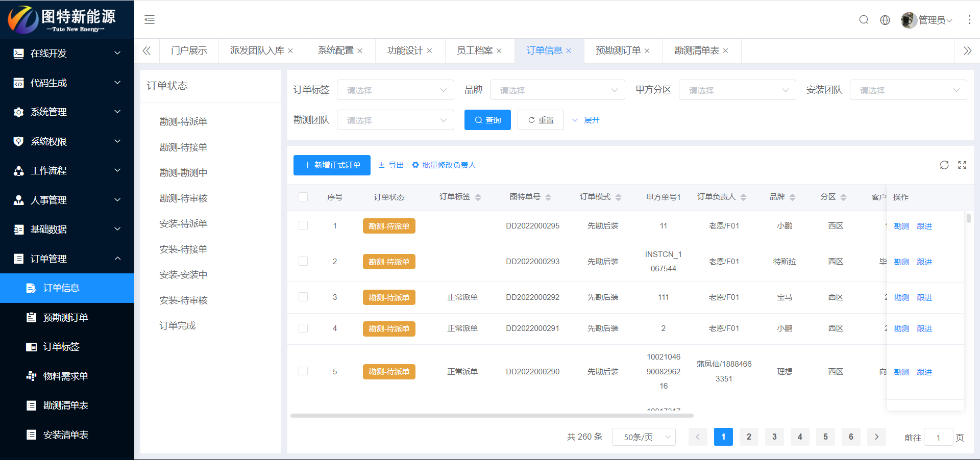Click the blue 查询 search button
Image resolution: width=980 pixels, height=460 pixels.
(x=487, y=120)
